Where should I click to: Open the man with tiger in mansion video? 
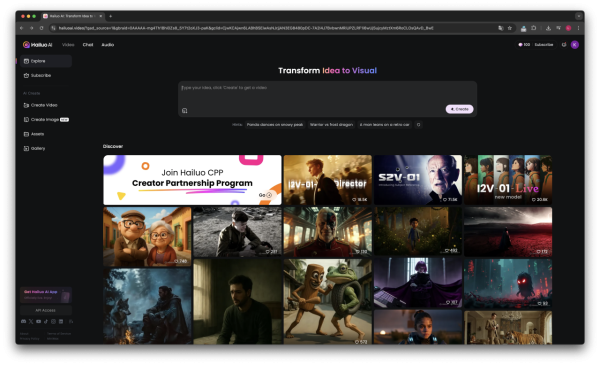tap(508, 327)
